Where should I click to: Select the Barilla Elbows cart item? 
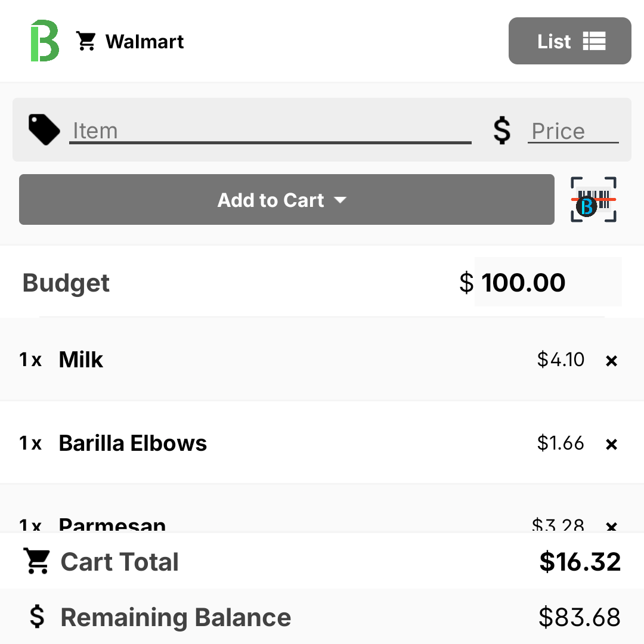(322, 442)
